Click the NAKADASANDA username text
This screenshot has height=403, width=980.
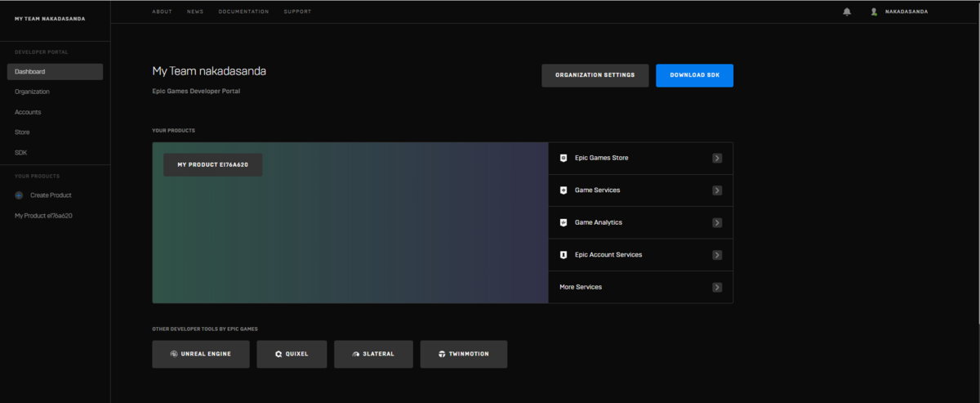[906, 11]
